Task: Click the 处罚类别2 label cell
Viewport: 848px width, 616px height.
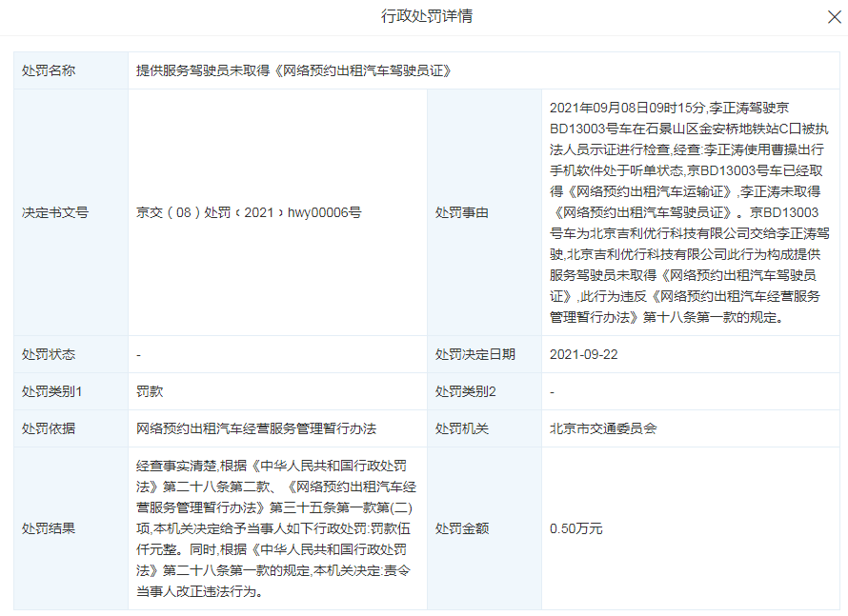Action: point(466,391)
